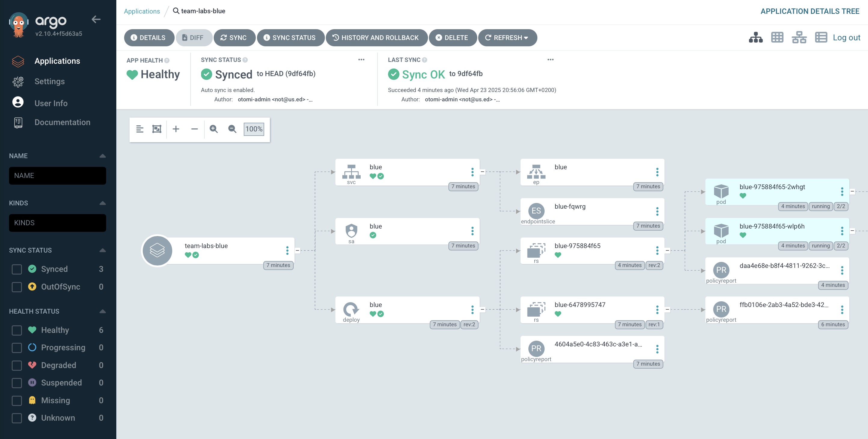Open Settings in the sidebar
The width and height of the screenshot is (868, 439).
50,81
